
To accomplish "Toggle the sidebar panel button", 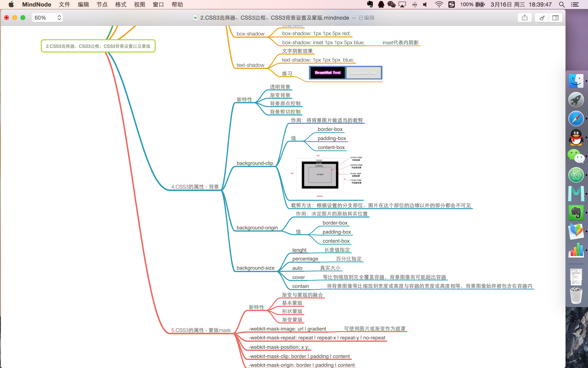I will (556, 18).
